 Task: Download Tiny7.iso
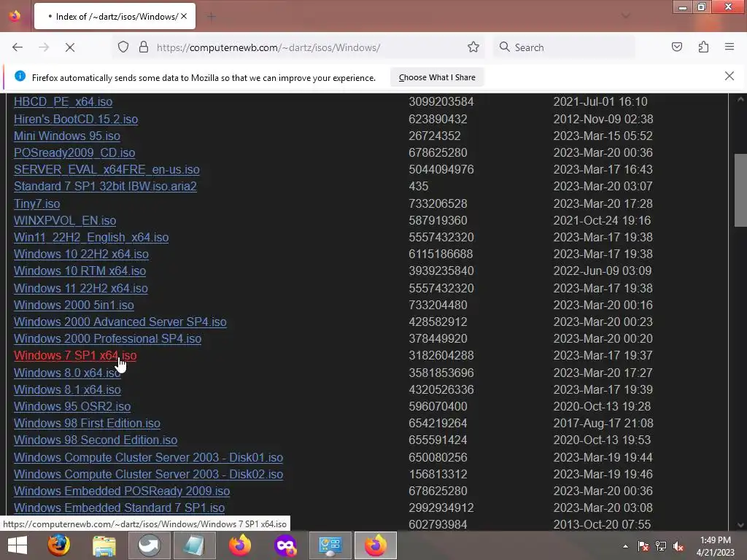click(36, 204)
